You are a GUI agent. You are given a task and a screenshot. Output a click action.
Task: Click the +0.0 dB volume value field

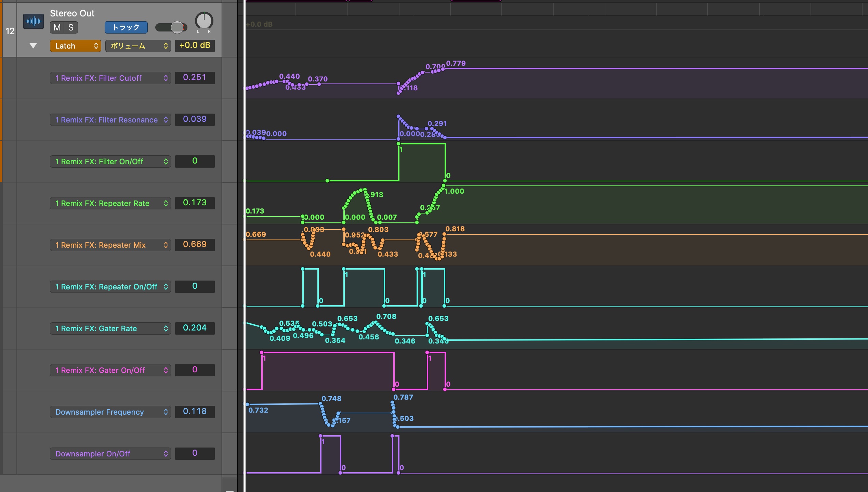coord(195,46)
